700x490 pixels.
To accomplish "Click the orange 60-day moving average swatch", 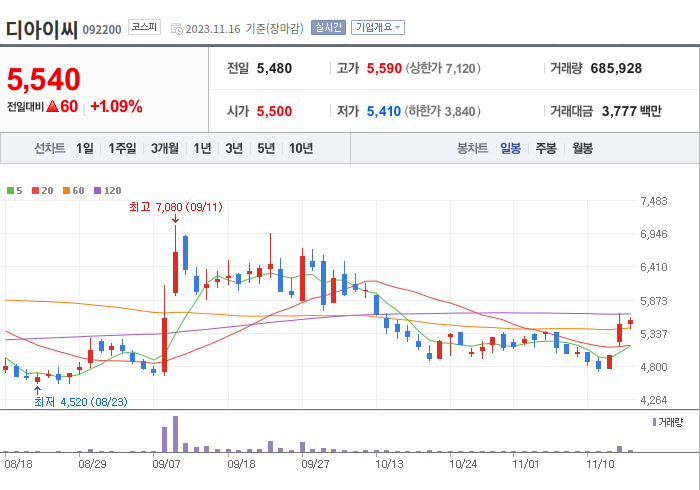I will (67, 191).
